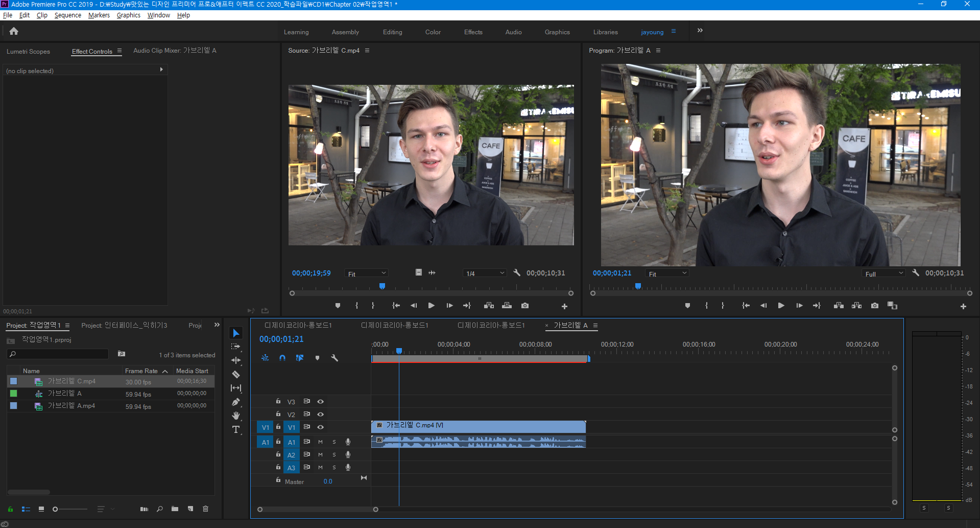
Task: Open the Sequence menu
Action: [68, 15]
